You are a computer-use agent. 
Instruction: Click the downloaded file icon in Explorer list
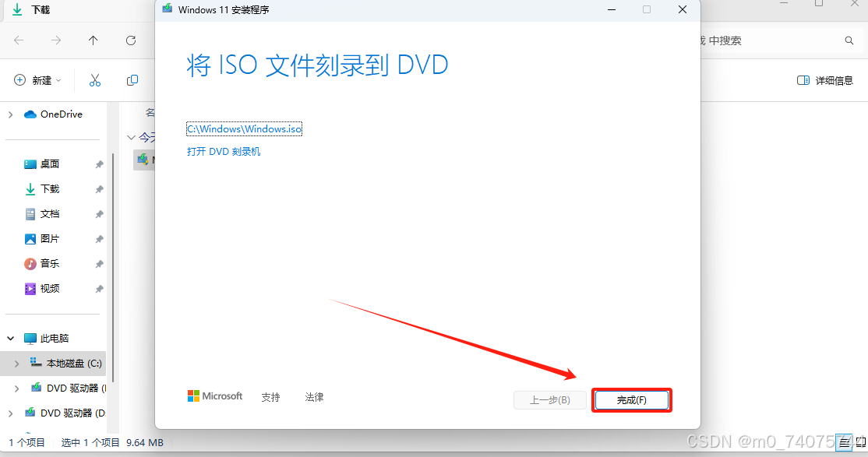(x=143, y=160)
